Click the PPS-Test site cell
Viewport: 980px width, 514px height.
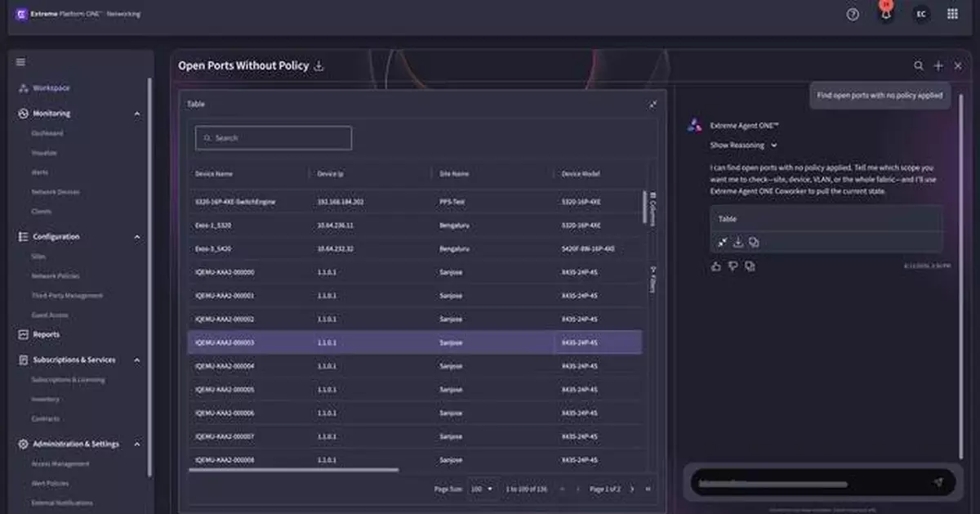click(x=452, y=201)
